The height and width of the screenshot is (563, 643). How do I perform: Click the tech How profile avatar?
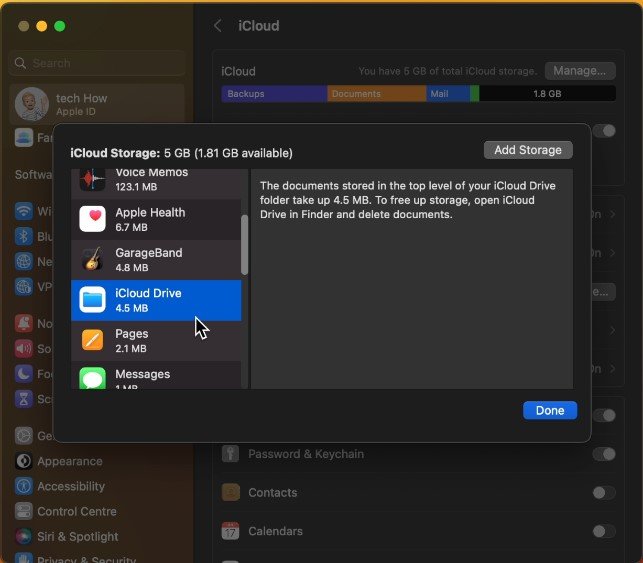pyautogui.click(x=32, y=104)
